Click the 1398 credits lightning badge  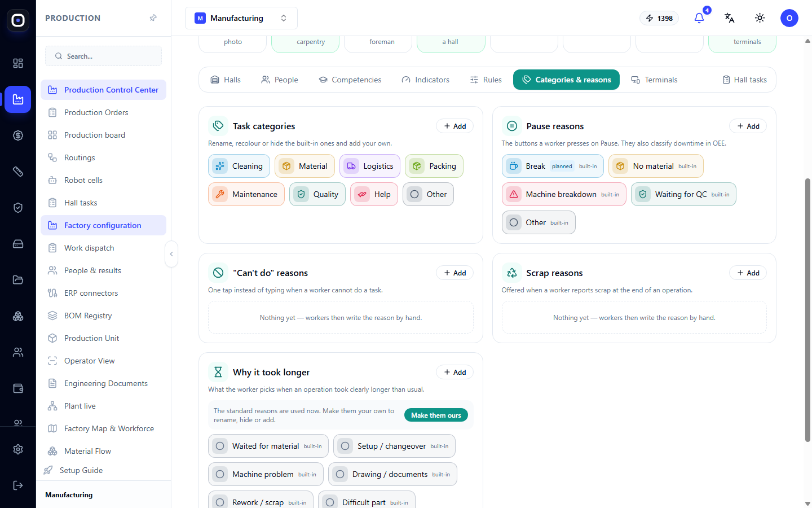point(659,18)
